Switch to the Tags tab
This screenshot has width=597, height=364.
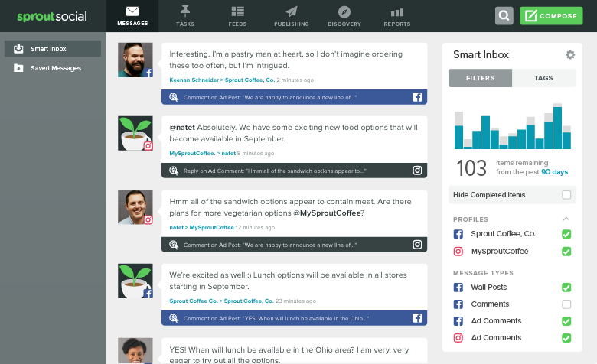click(x=543, y=78)
